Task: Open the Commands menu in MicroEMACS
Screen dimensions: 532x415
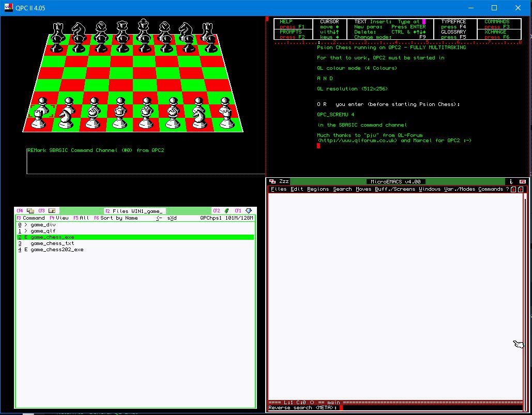Action: [491, 189]
